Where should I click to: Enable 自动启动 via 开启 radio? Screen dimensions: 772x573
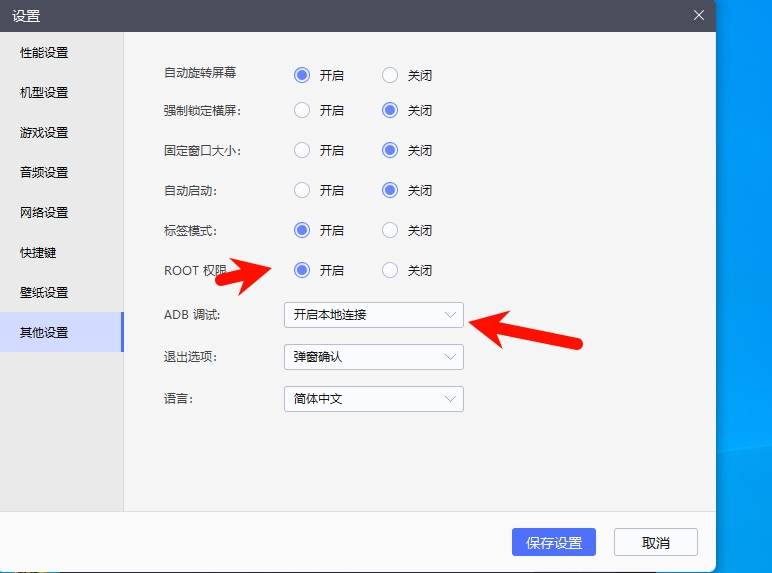(302, 190)
